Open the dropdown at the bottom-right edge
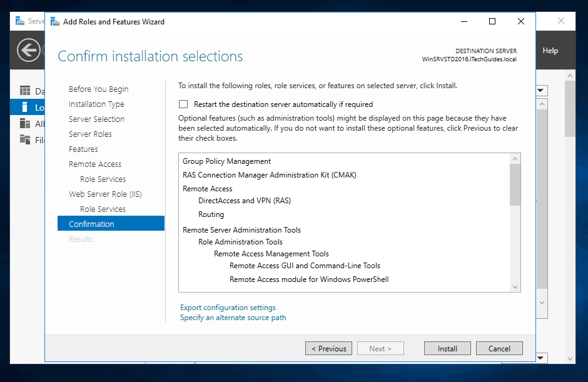The height and width of the screenshot is (382, 588). coord(540,358)
